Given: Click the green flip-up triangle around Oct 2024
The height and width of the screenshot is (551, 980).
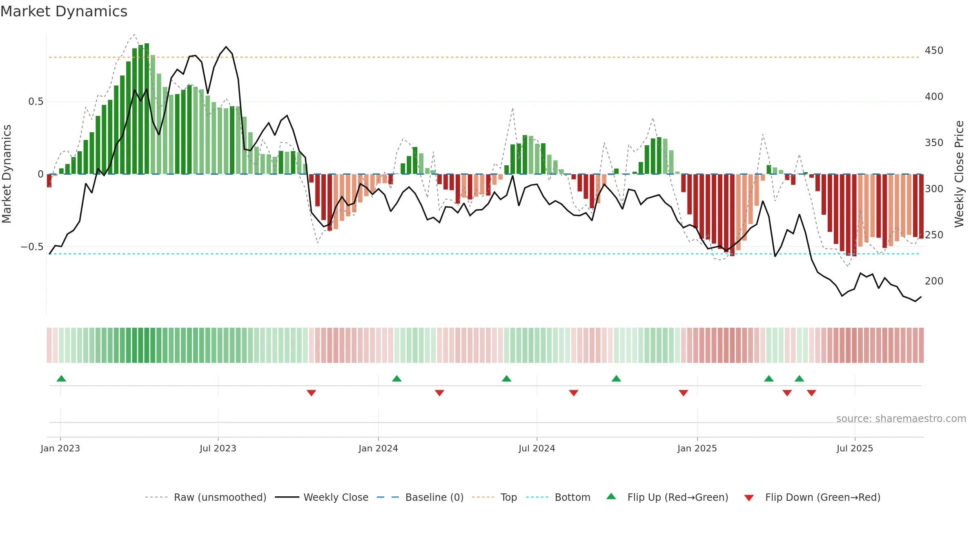Looking at the screenshot, I should click(617, 378).
